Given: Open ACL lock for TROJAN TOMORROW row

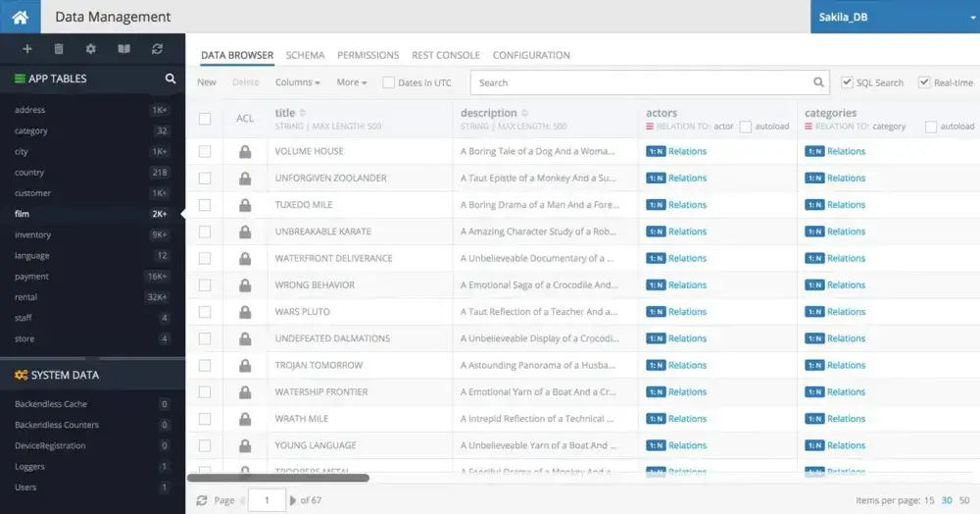Looking at the screenshot, I should 245,365.
